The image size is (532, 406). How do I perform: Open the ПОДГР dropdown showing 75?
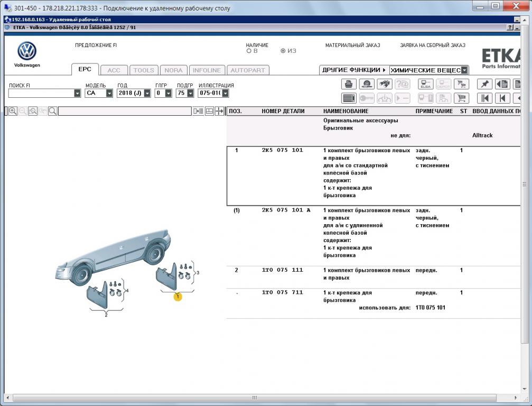point(190,93)
